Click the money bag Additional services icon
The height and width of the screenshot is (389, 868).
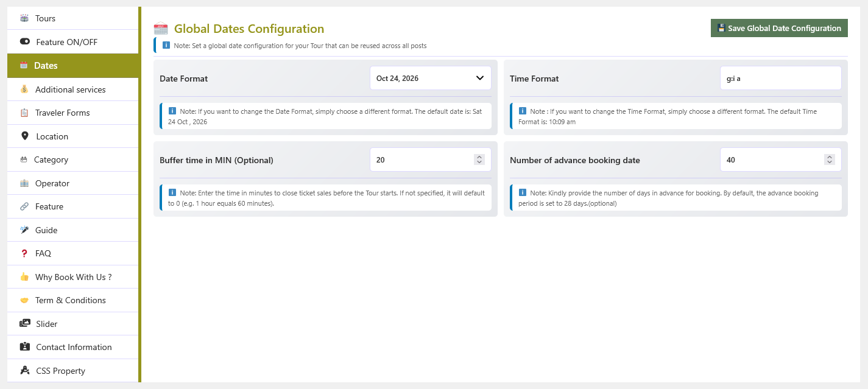point(24,89)
